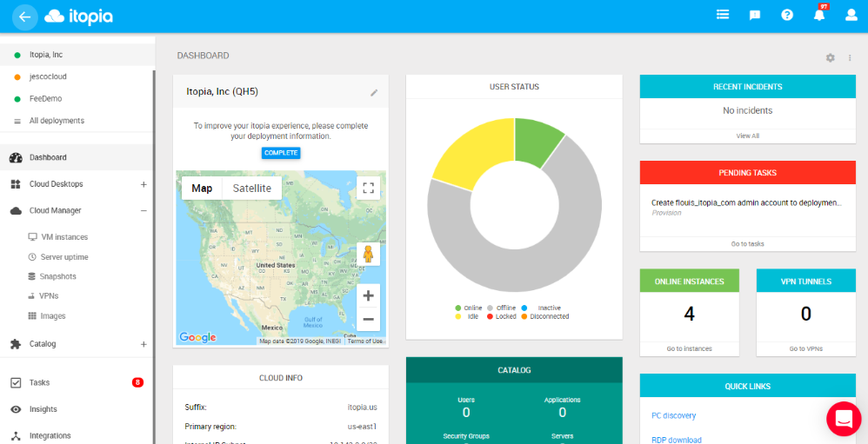Click the Disconnected orange legend dot
Screen dimensions: 868x444
(x=524, y=317)
